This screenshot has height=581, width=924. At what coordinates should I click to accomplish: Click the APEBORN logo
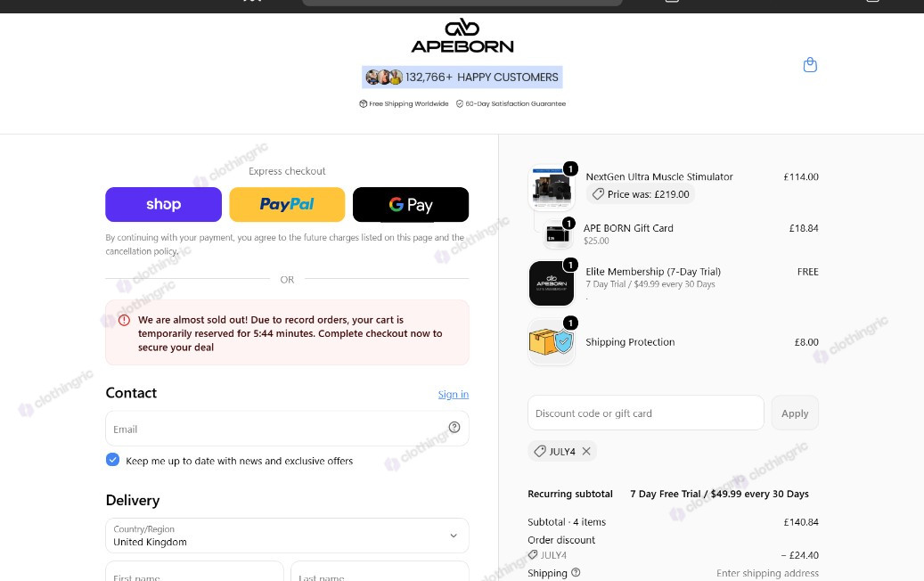(x=462, y=36)
